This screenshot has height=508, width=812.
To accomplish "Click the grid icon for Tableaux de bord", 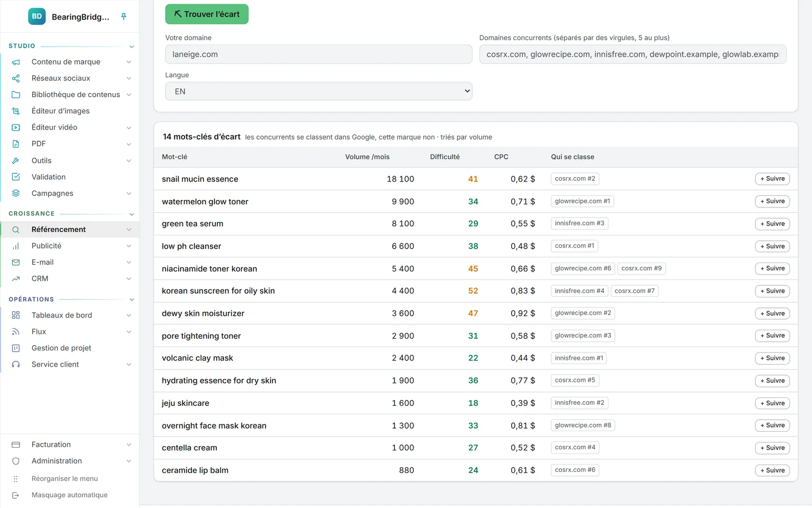I will (16, 315).
